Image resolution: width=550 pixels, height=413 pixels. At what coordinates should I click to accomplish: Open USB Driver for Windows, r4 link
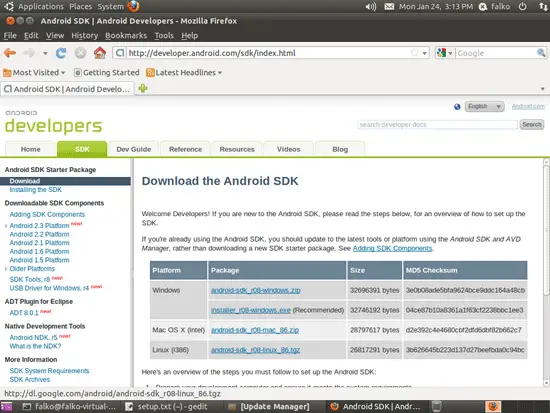49,288
